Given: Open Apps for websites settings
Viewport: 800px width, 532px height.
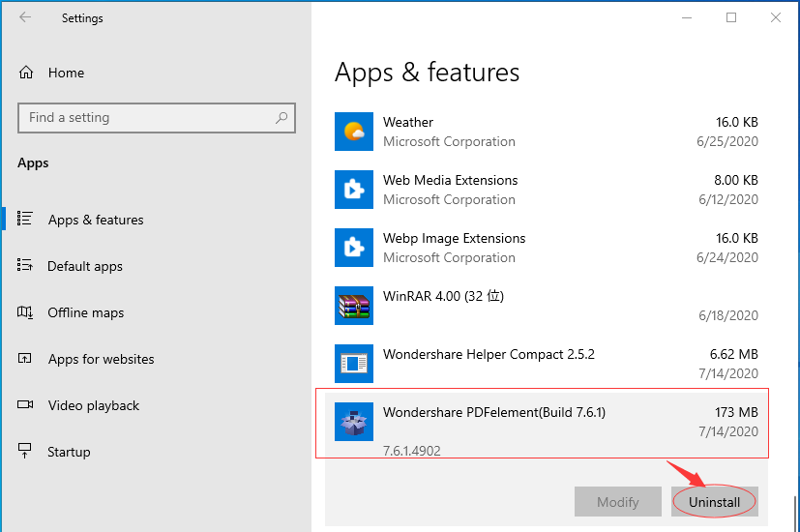Looking at the screenshot, I should tap(101, 359).
